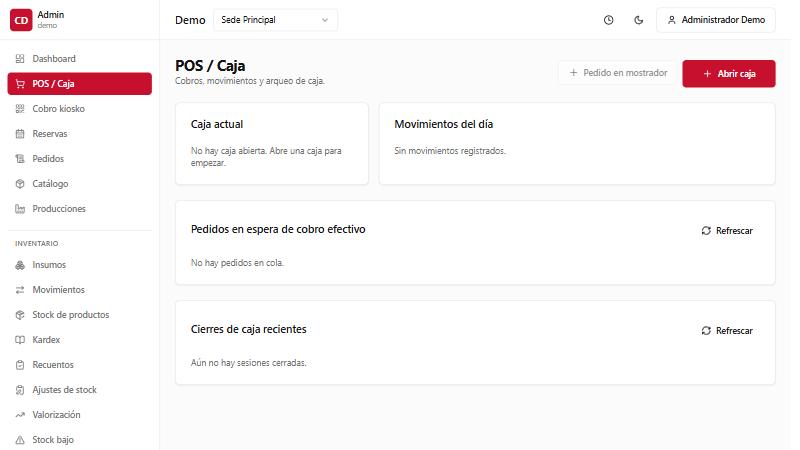The height and width of the screenshot is (450, 800).
Task: Click the Recuentos clipboard icon
Action: pos(20,365)
